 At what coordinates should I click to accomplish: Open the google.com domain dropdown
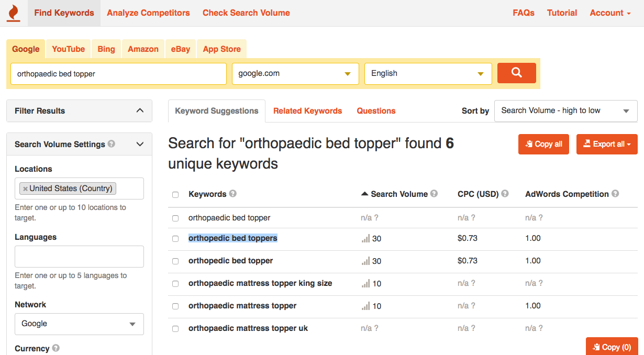pos(295,74)
